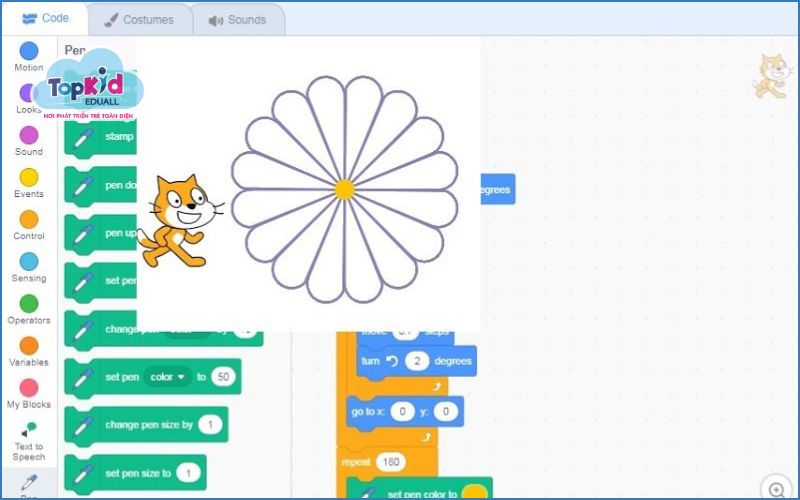Open the yellow pen color swatch
This screenshot has width=800, height=500.
pos(474,493)
